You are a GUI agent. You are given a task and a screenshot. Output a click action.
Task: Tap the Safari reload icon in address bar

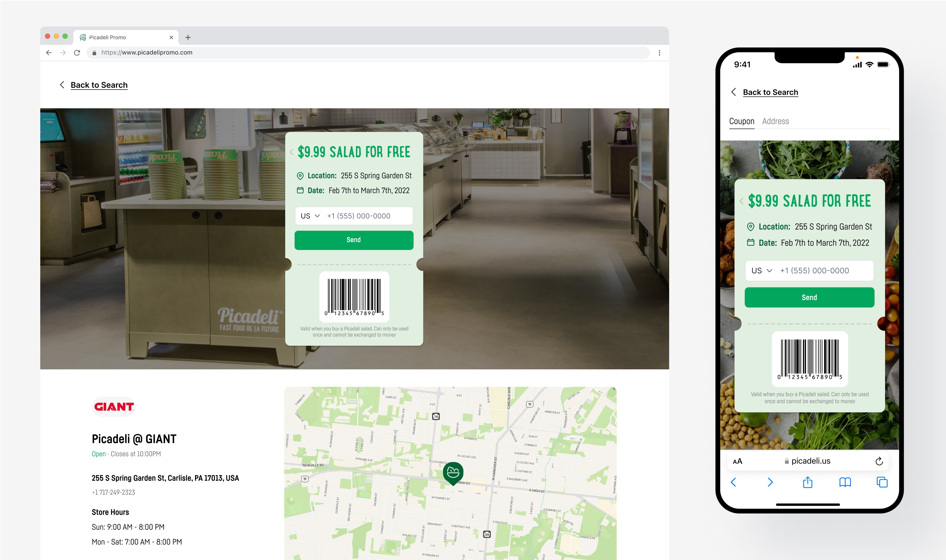[x=879, y=461]
